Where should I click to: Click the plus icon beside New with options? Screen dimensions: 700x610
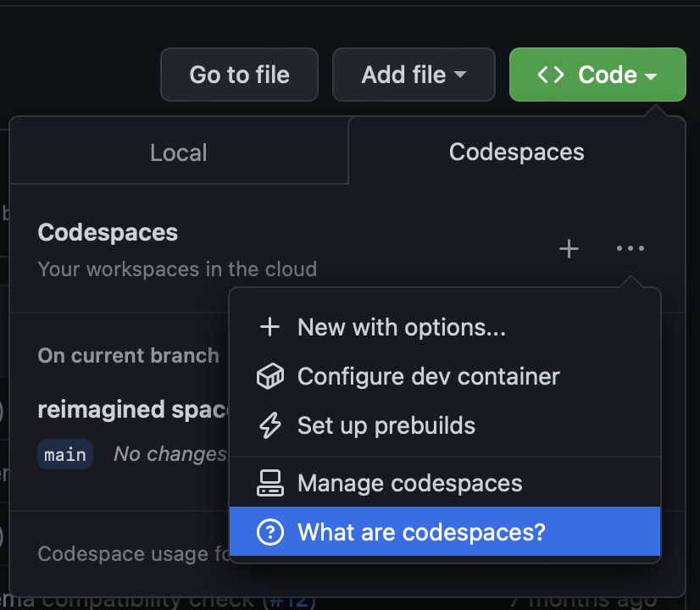(x=270, y=327)
